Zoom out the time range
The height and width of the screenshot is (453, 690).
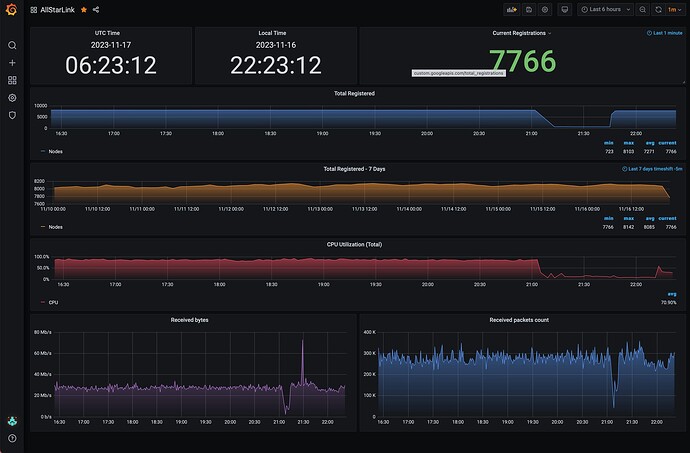[642, 10]
